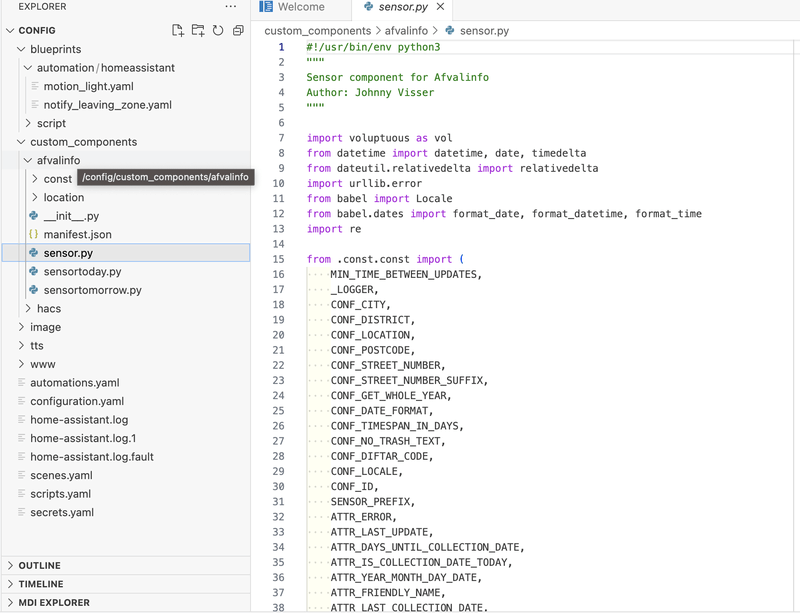Expand the TIMELINE section
This screenshot has width=800, height=613.
tap(40, 584)
